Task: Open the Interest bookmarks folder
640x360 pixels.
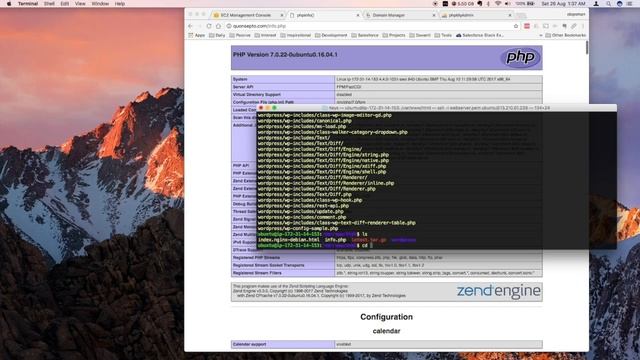Action: pyautogui.click(x=265, y=36)
